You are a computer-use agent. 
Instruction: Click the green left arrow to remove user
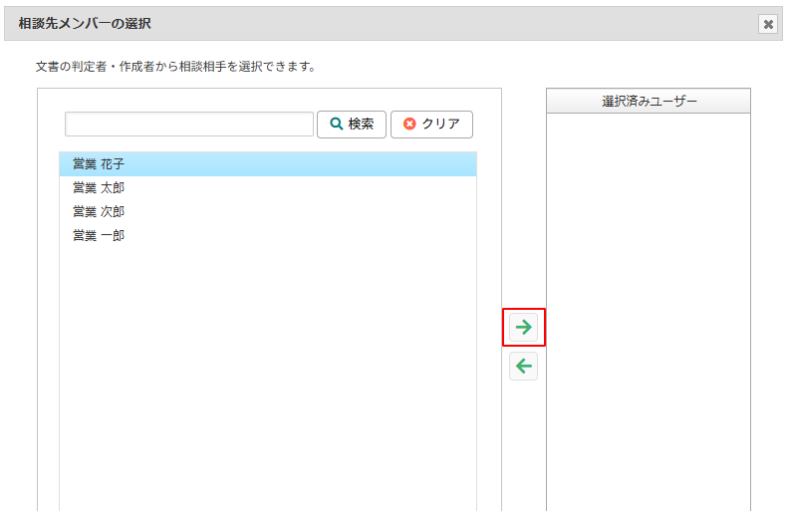[x=524, y=367]
